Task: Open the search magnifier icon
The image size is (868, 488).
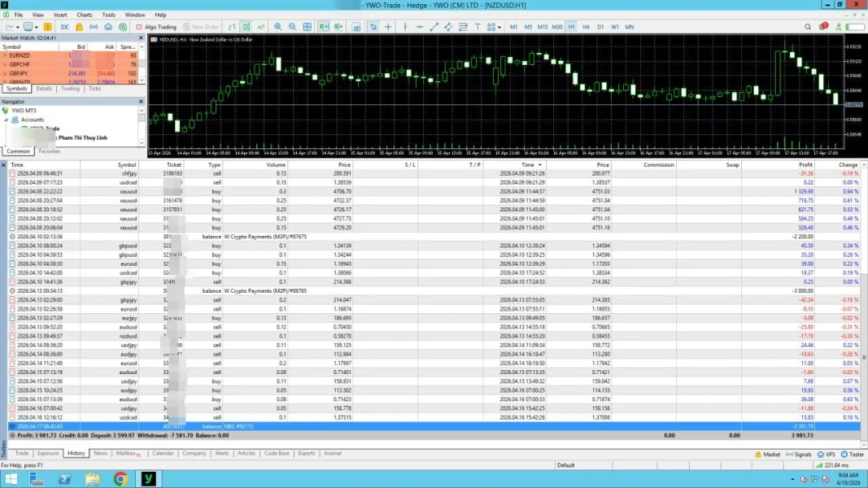Action: [808, 27]
